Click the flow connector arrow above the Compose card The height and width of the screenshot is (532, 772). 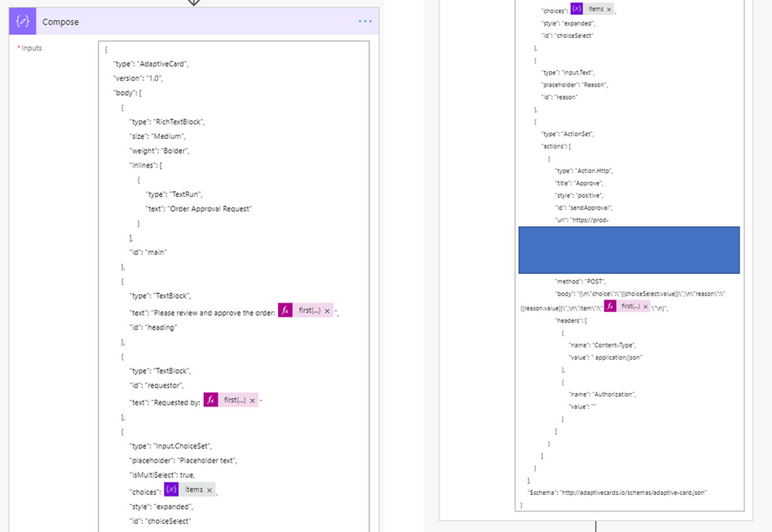click(x=194, y=4)
